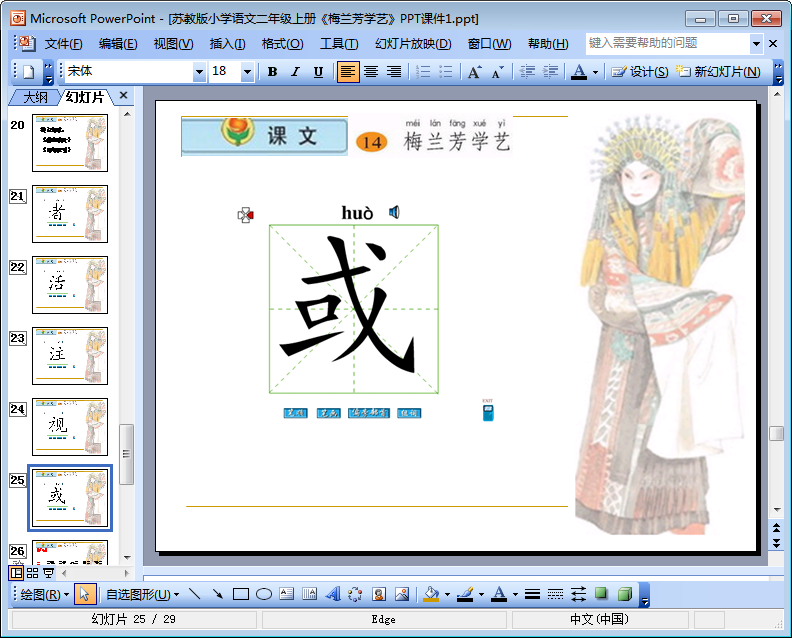Viewport: 792px width, 638px height.
Task: Expand the help question dropdown arrow
Action: [756, 43]
